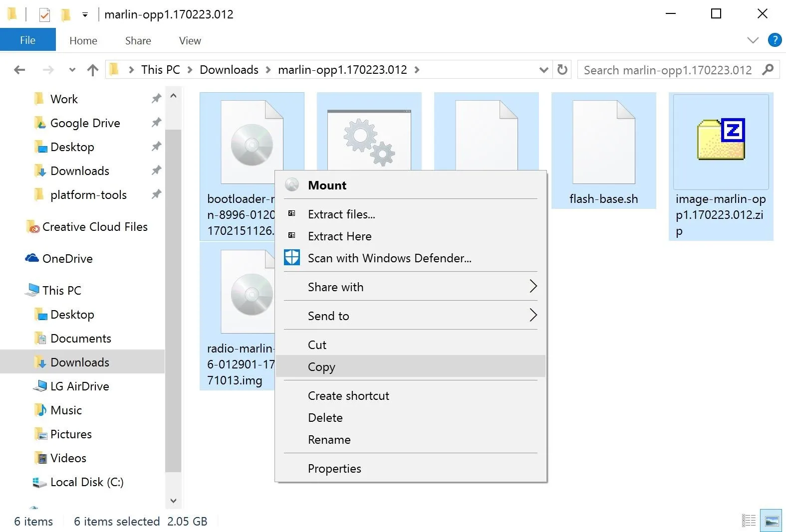Switch to Large icons view button
Image resolution: width=786 pixels, height=532 pixels.
pyautogui.click(x=772, y=521)
